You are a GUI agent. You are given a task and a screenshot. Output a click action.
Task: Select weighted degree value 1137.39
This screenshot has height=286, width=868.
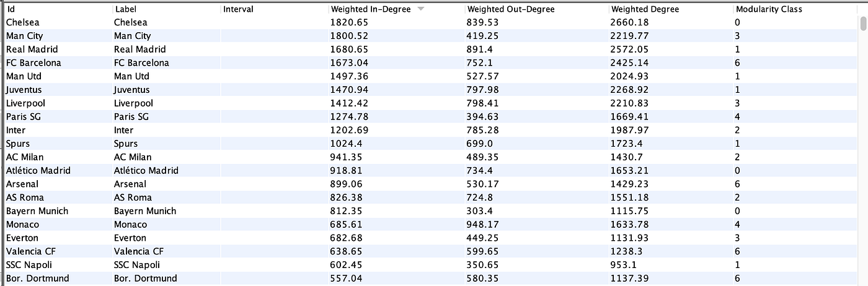(x=631, y=279)
